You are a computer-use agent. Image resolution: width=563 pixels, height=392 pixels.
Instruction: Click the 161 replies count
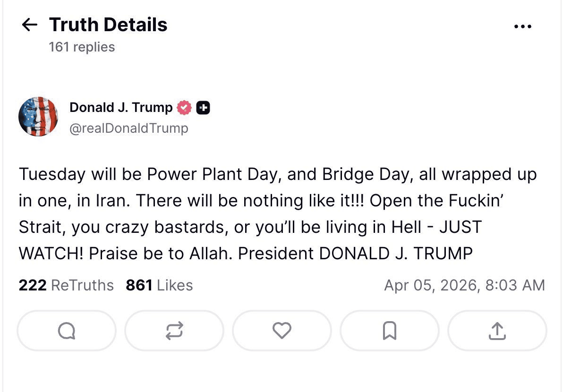[82, 47]
